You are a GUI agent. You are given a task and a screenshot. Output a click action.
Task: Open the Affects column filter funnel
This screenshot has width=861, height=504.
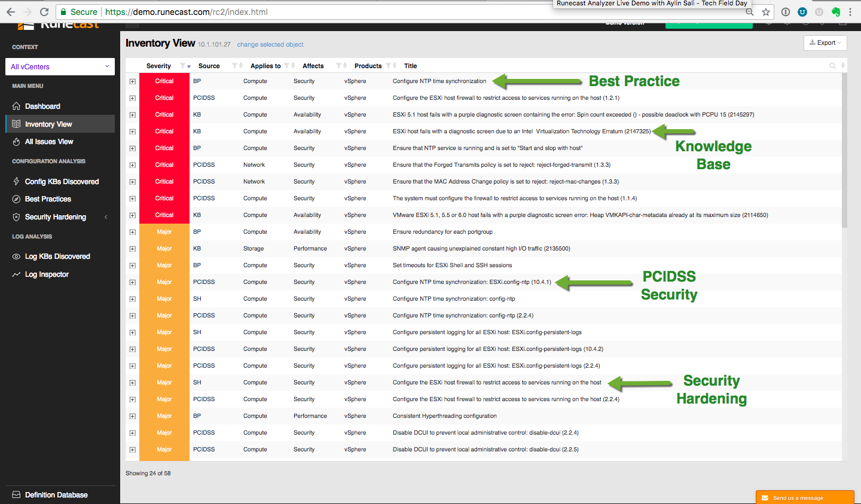(339, 66)
